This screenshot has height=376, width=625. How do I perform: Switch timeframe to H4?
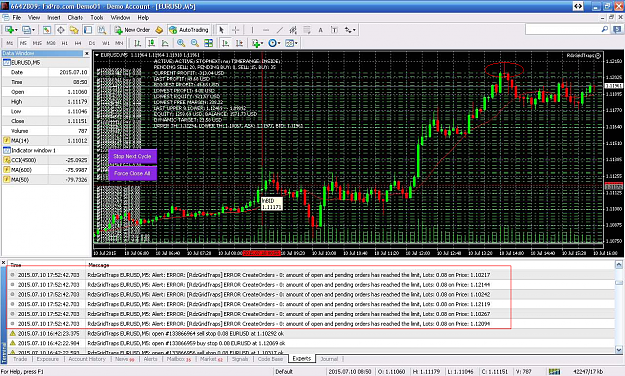(x=78, y=43)
